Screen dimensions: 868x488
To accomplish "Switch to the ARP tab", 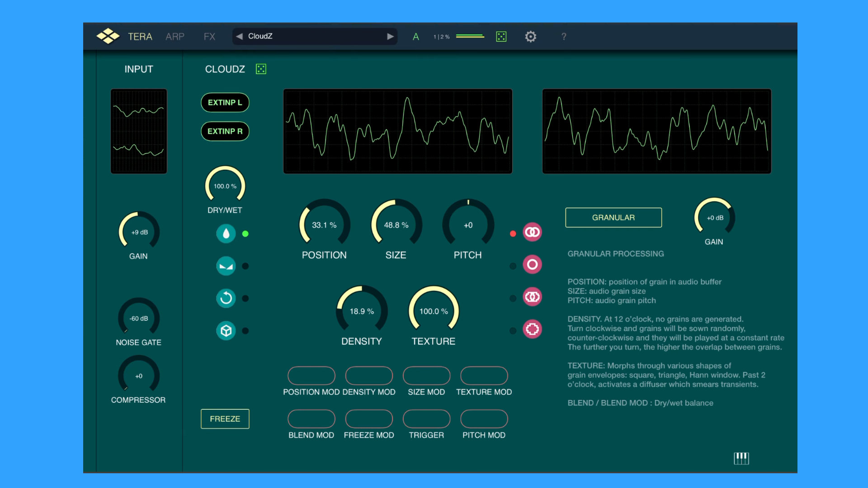I will click(x=175, y=37).
